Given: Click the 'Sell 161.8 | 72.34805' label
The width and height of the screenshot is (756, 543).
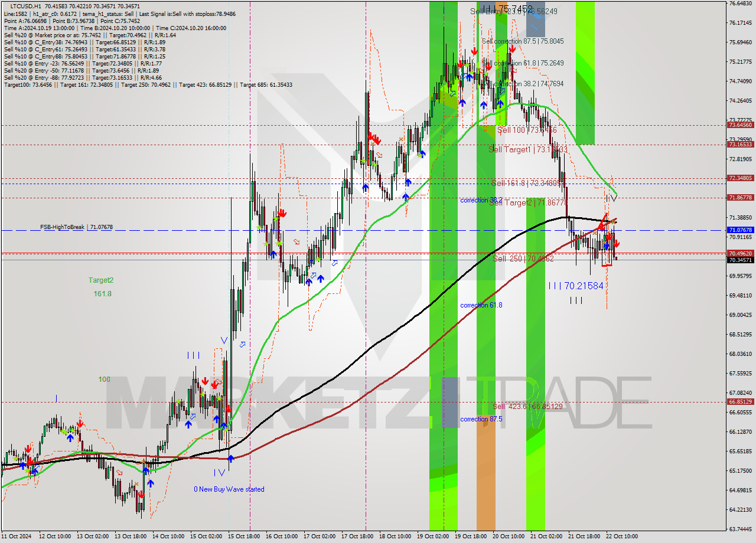Looking at the screenshot, I should point(526,183).
